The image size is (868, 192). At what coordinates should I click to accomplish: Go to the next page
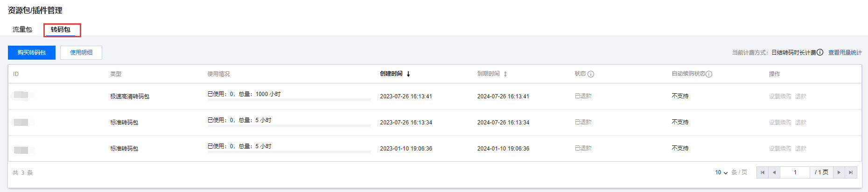click(x=839, y=172)
